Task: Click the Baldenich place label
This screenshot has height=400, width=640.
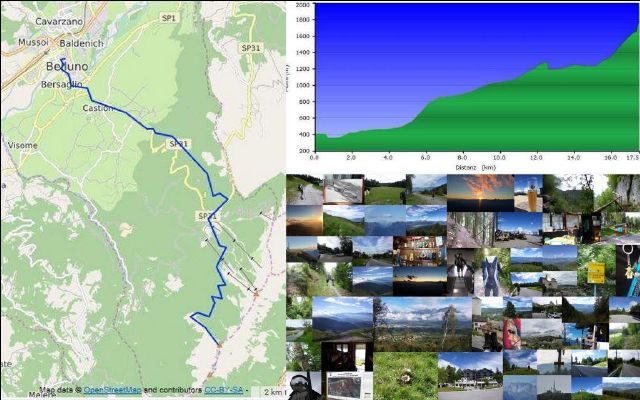Action: (82, 44)
